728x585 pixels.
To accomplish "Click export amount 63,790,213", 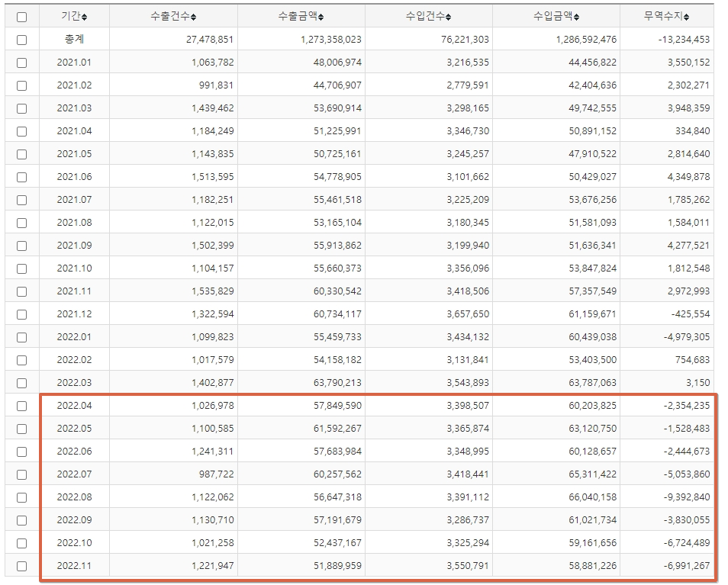I will tap(337, 383).
